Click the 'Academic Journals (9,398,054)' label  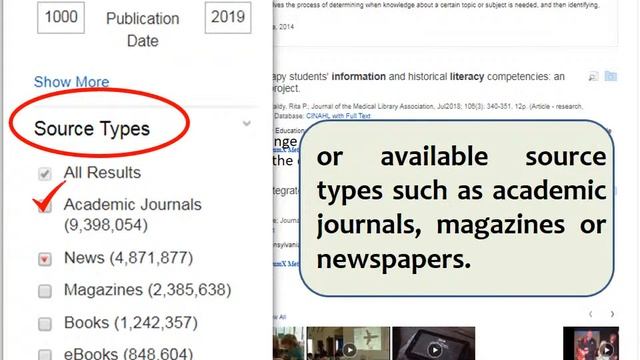[x=133, y=215]
